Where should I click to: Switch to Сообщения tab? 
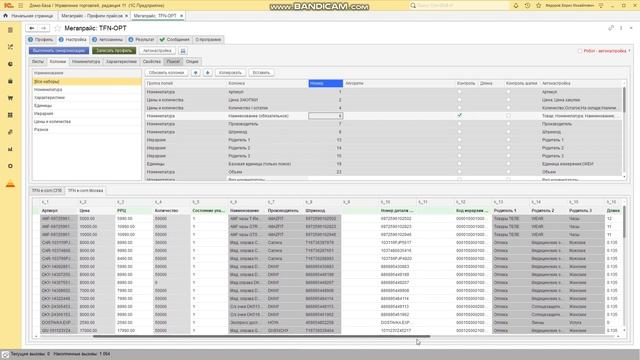[x=174, y=40]
